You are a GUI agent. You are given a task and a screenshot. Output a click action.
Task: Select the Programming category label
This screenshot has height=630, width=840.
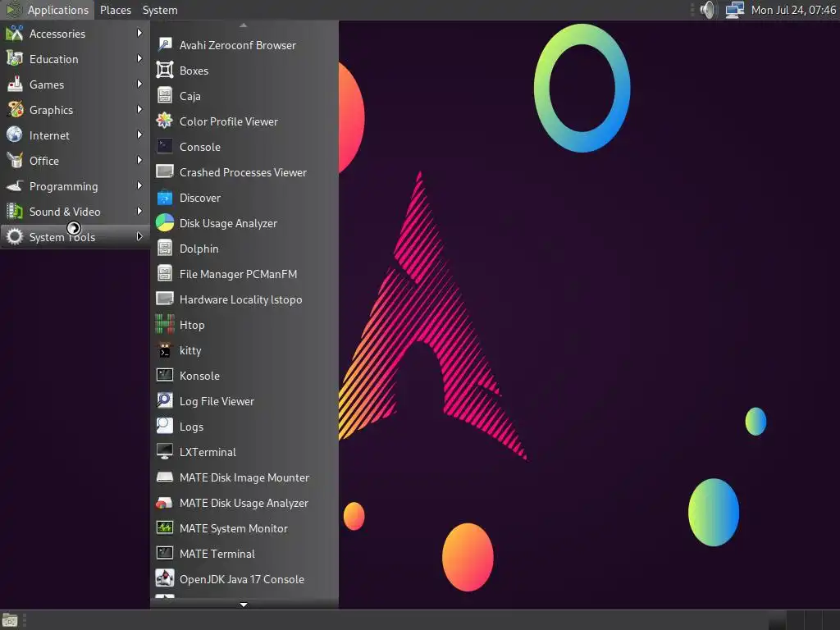pos(63,186)
